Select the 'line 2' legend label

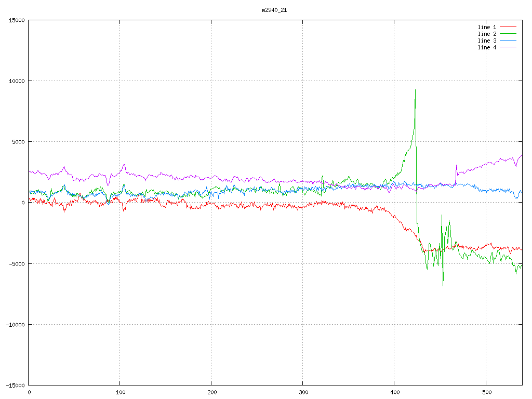[487, 34]
